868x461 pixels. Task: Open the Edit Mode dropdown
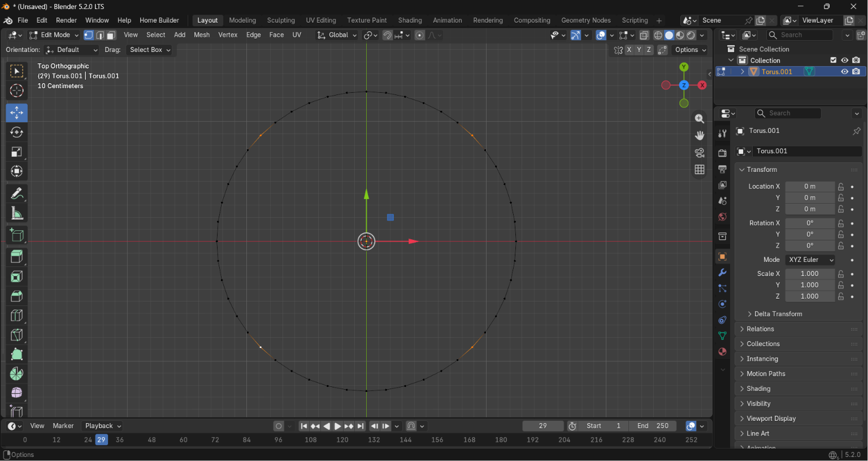point(54,35)
